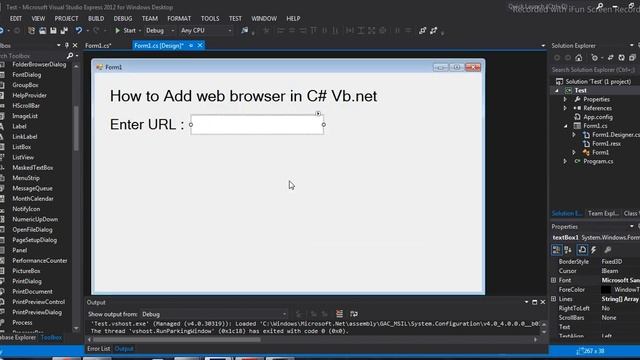Select the MenuStrip control in Toolbox
Image resolution: width=640 pixels, height=360 pixels.
(26, 178)
